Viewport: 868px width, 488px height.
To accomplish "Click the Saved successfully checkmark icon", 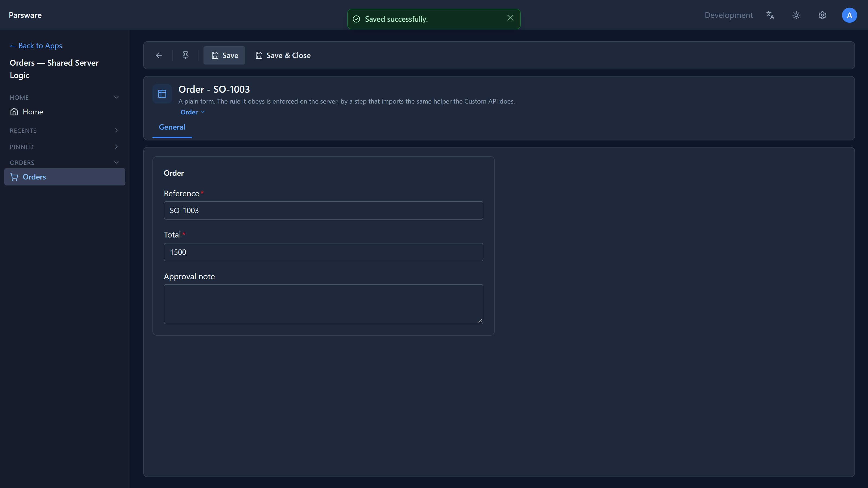I will [x=356, y=19].
